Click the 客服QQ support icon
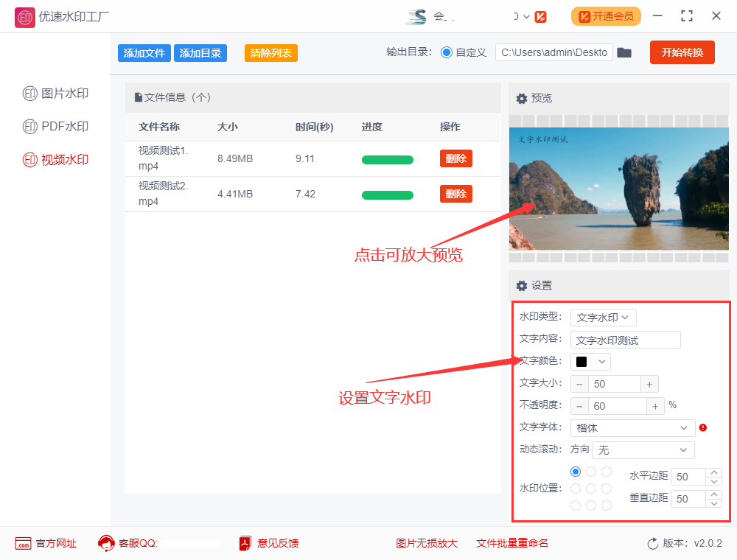737x560 pixels. tap(105, 544)
